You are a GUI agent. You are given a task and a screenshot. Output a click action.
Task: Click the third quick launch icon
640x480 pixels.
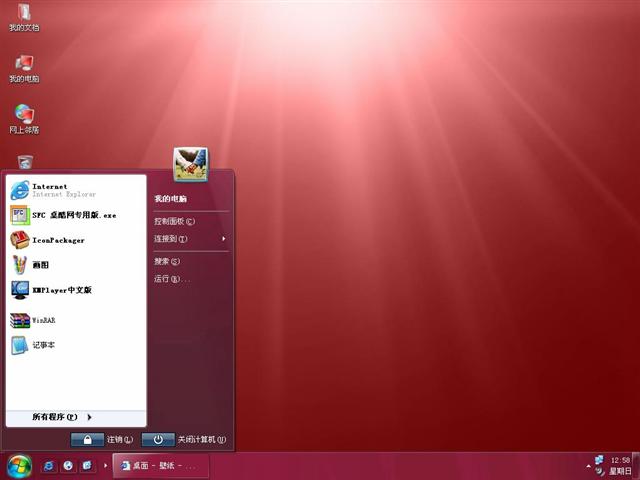[87, 466]
